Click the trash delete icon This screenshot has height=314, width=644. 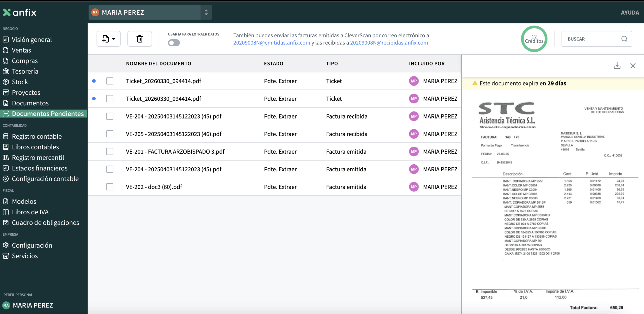click(140, 39)
